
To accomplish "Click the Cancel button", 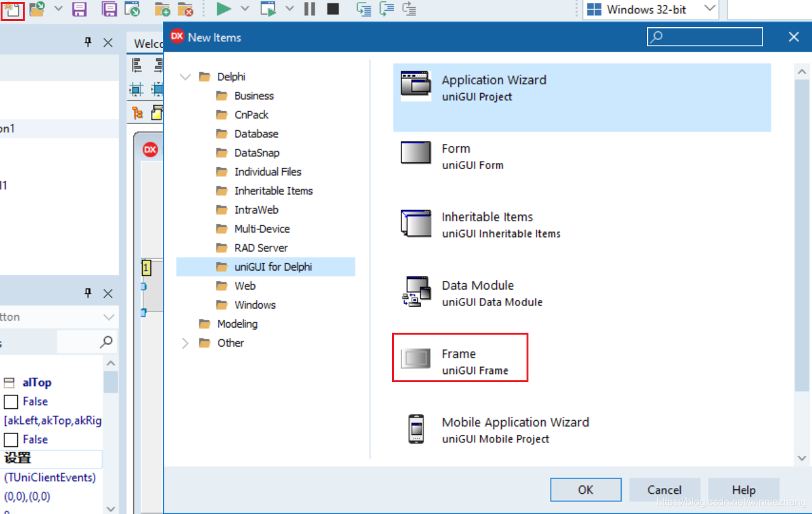I will (664, 490).
